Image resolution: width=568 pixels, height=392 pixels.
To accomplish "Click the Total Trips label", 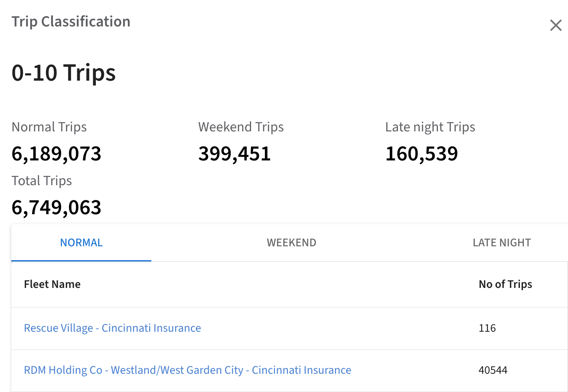I will coord(42,181).
